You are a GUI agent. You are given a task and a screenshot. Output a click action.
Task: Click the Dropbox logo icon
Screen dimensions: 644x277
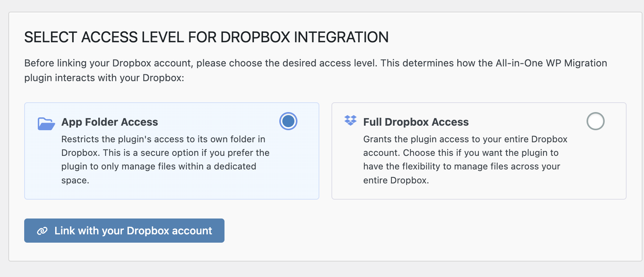click(x=350, y=120)
